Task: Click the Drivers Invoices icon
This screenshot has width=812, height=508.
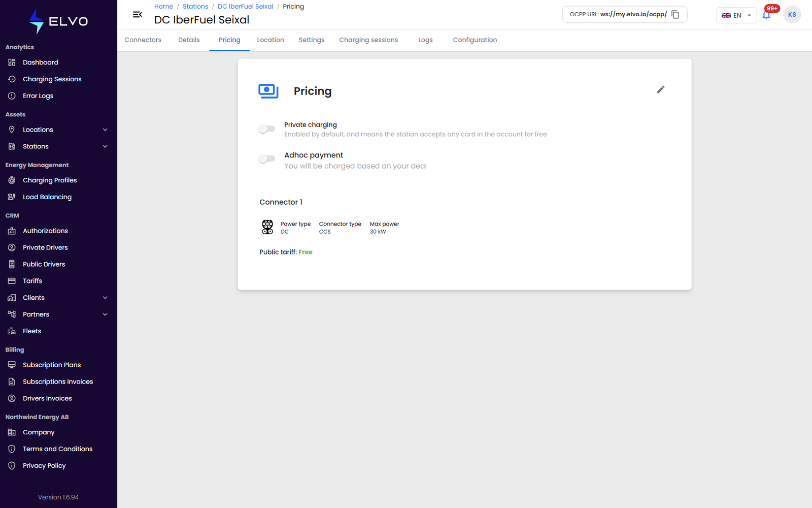Action: (12, 398)
